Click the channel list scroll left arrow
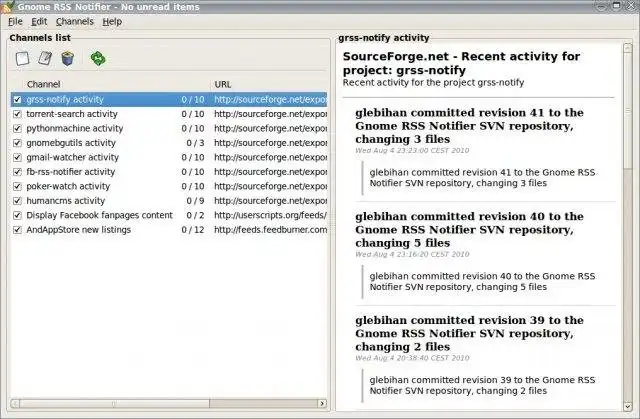This screenshot has width=640, height=419. (x=15, y=403)
